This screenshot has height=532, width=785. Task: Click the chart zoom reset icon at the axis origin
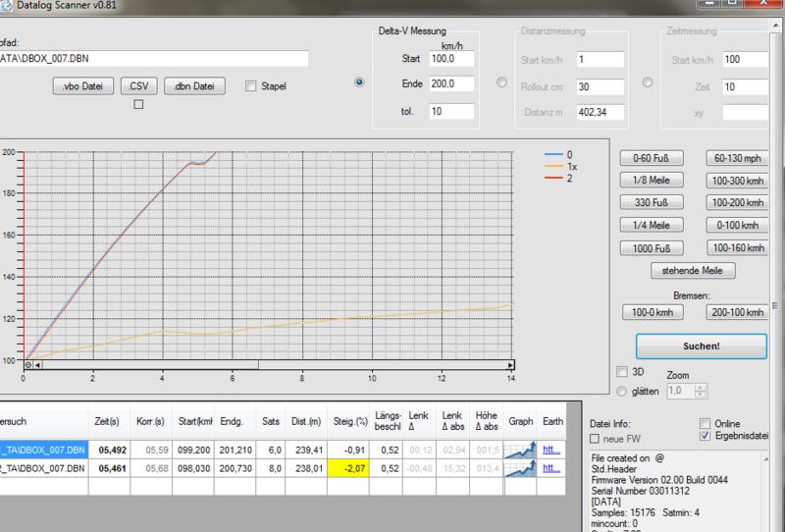28,364
